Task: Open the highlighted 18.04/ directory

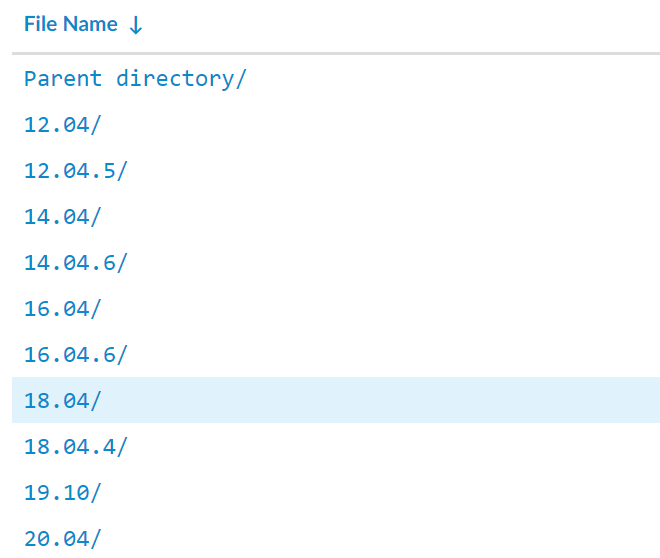Action: point(63,401)
